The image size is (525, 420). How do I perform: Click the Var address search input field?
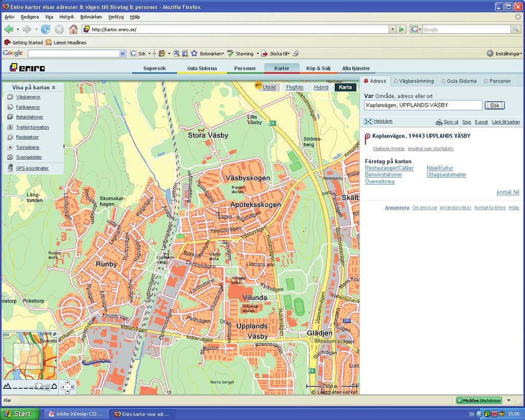[x=423, y=105]
